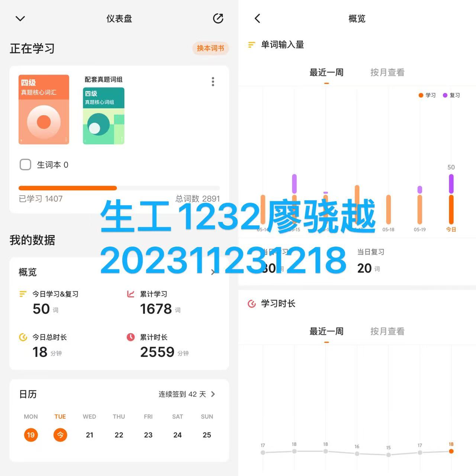Select the 今日 bar in word chart
476x476 pixels.
(451, 199)
